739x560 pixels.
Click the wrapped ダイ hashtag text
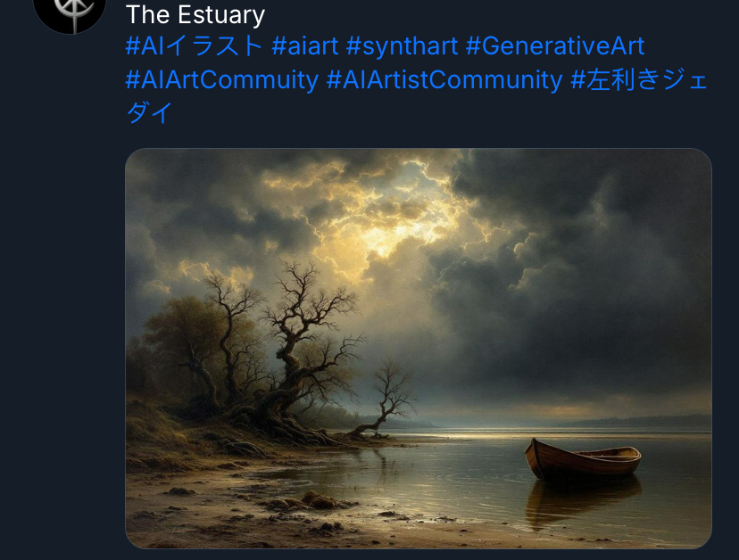[x=149, y=112]
